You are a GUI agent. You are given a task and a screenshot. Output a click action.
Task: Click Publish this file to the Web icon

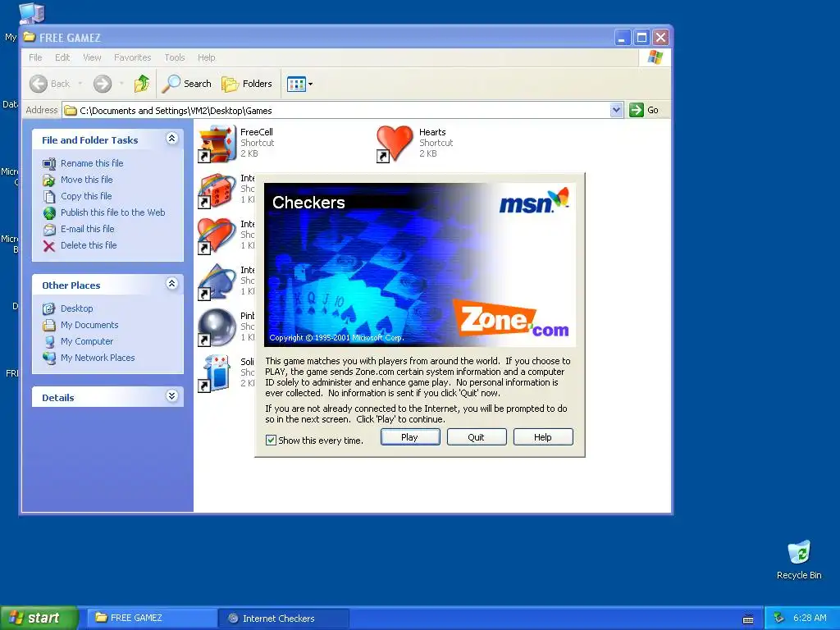49,212
